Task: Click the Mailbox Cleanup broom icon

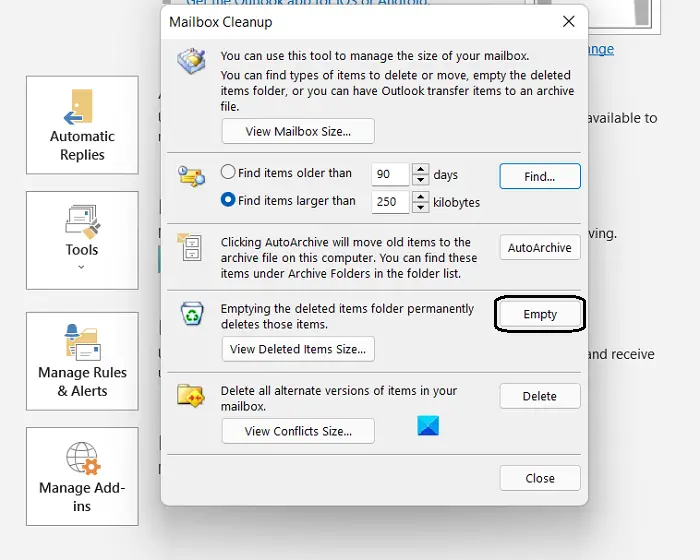Action: (x=192, y=61)
